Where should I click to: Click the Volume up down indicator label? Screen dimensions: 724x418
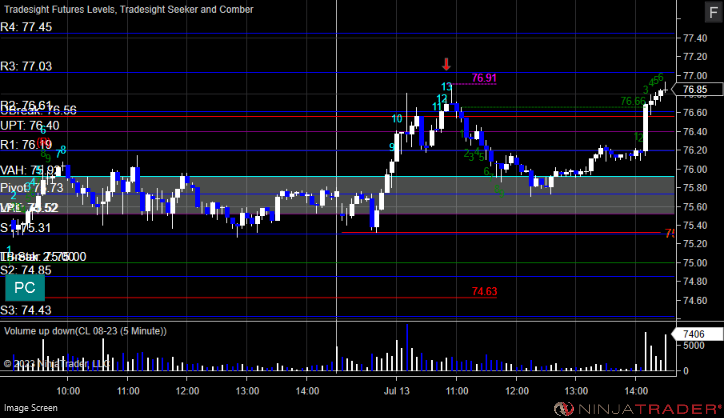(x=85, y=331)
